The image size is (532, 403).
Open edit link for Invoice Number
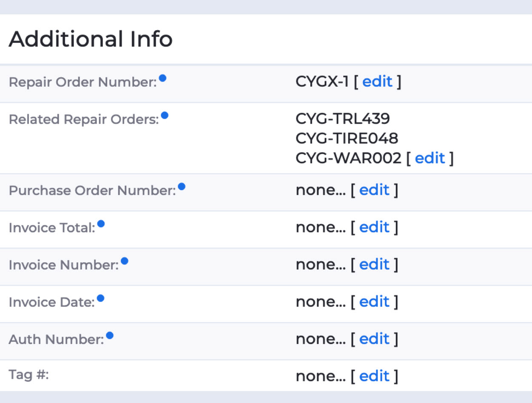[x=374, y=264]
